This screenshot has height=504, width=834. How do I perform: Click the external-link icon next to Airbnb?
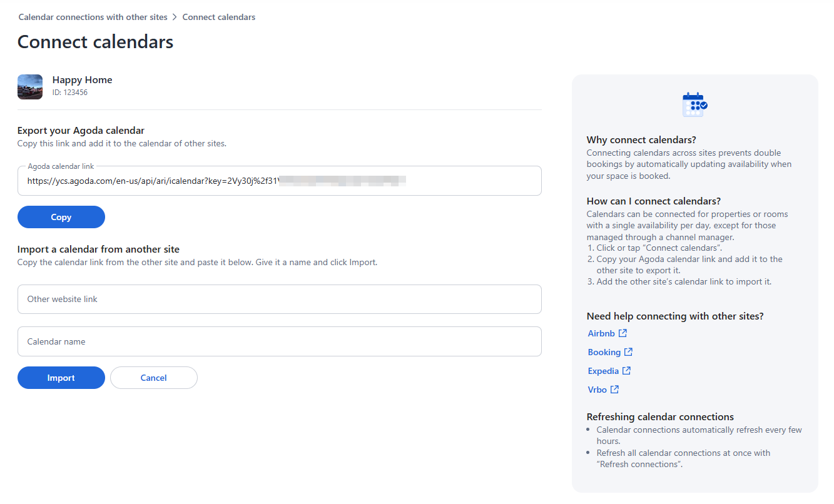pyautogui.click(x=623, y=333)
